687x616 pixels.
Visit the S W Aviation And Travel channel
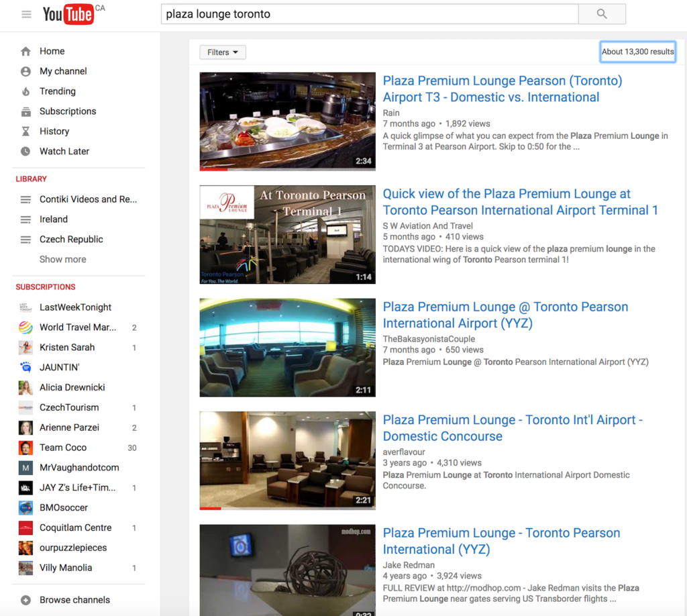click(427, 226)
